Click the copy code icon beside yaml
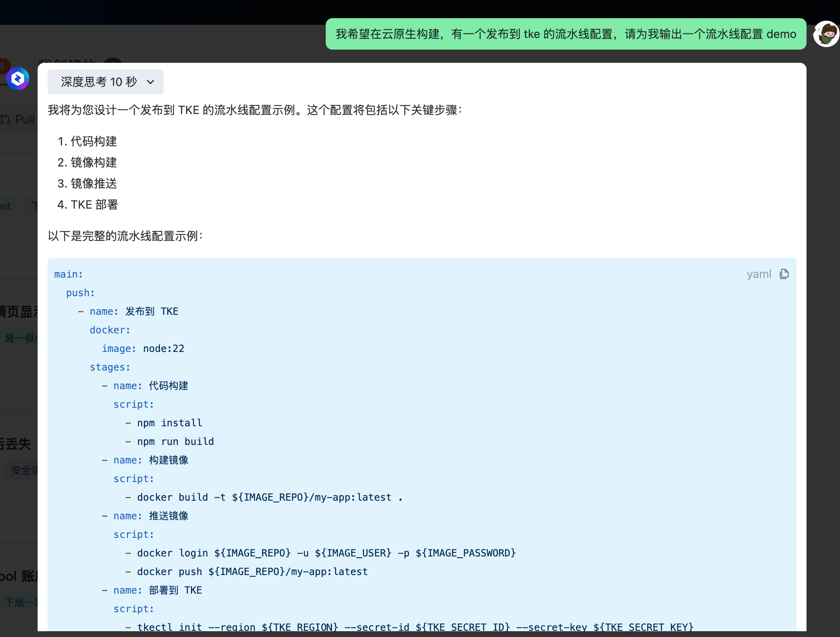Image resolution: width=840 pixels, height=637 pixels. tap(784, 274)
